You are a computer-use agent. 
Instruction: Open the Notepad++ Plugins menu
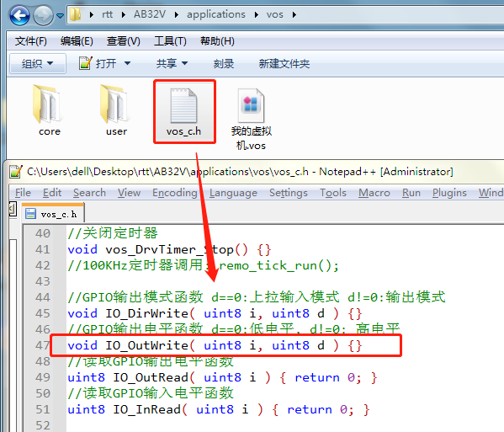pos(449,193)
